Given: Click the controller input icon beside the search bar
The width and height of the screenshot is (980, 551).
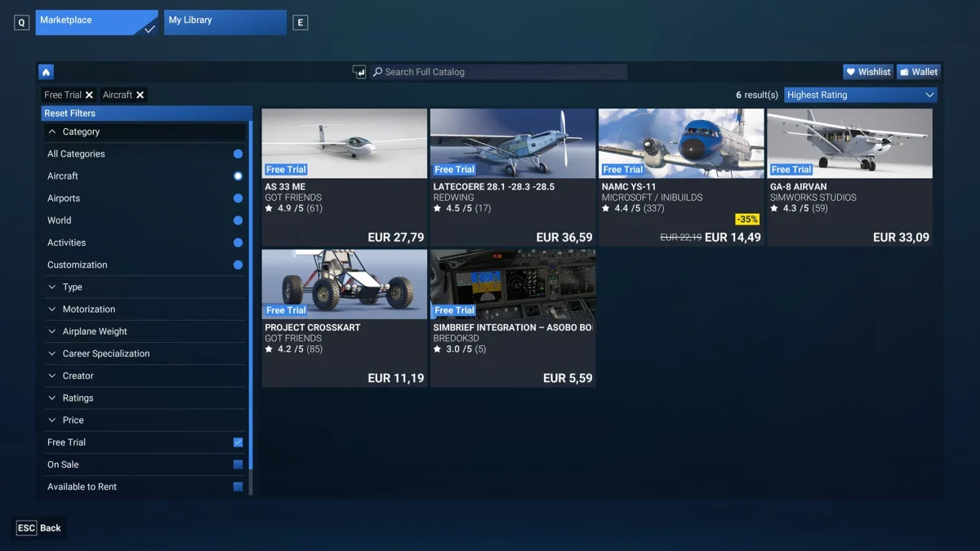Looking at the screenshot, I should 359,72.
